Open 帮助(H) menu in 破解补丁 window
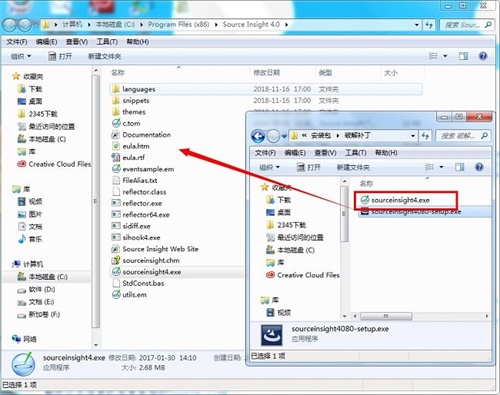The image size is (500, 395). click(386, 153)
